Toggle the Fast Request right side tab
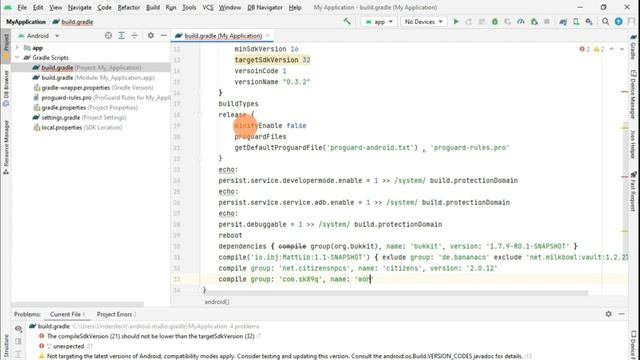This screenshot has width=640, height=360. click(x=633, y=192)
